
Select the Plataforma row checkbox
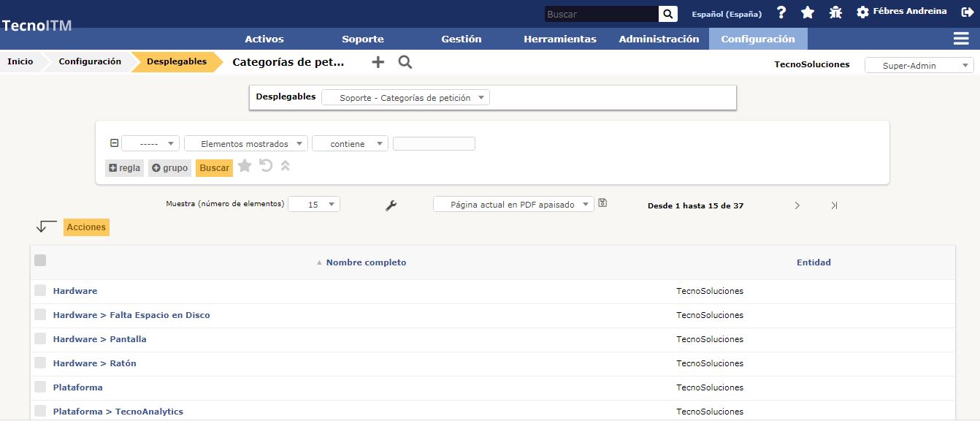pos(40,387)
